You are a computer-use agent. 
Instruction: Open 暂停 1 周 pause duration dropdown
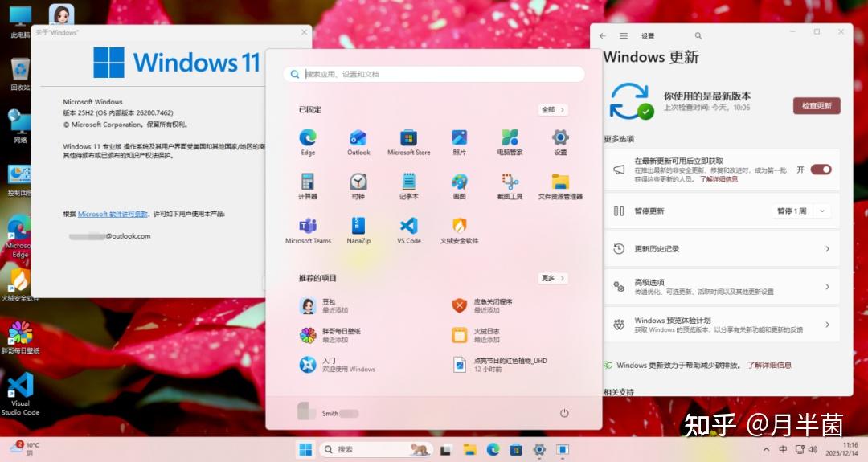click(801, 211)
